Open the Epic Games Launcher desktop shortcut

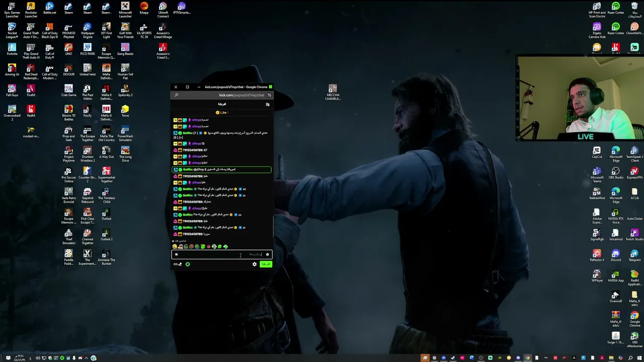tap(12, 10)
